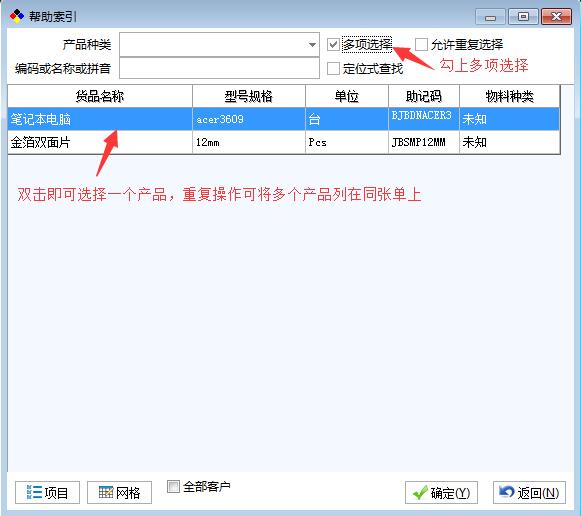The image size is (581, 516).
Task: Select the 笔记本电脑 row
Action: point(283,119)
